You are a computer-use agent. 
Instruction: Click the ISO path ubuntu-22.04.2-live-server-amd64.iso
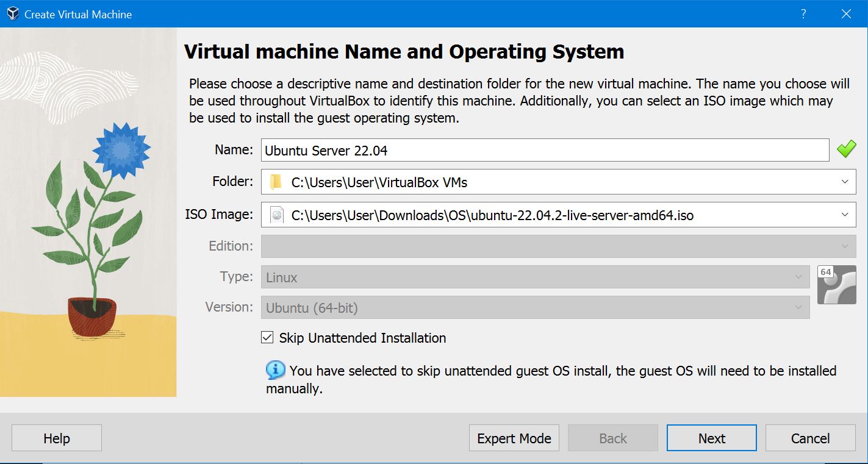[492, 215]
